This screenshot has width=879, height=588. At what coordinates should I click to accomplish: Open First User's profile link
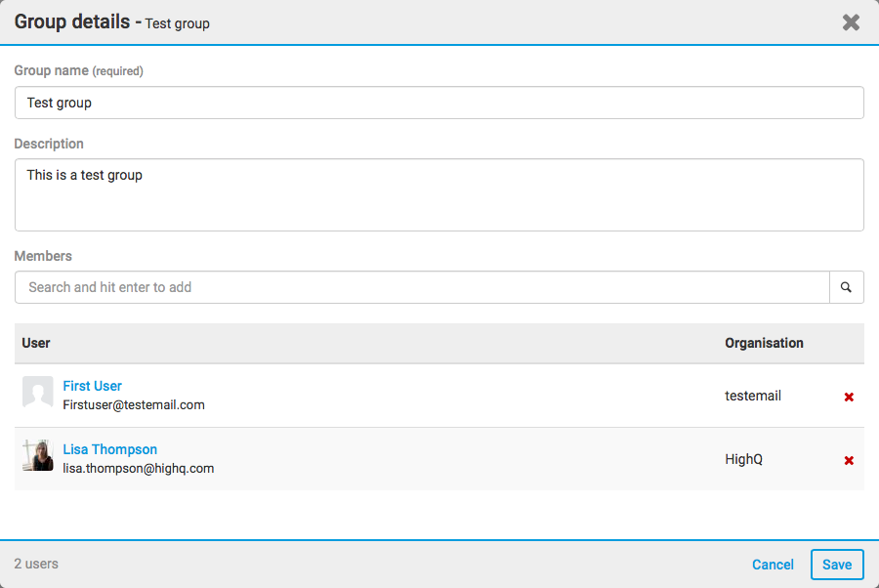(92, 386)
